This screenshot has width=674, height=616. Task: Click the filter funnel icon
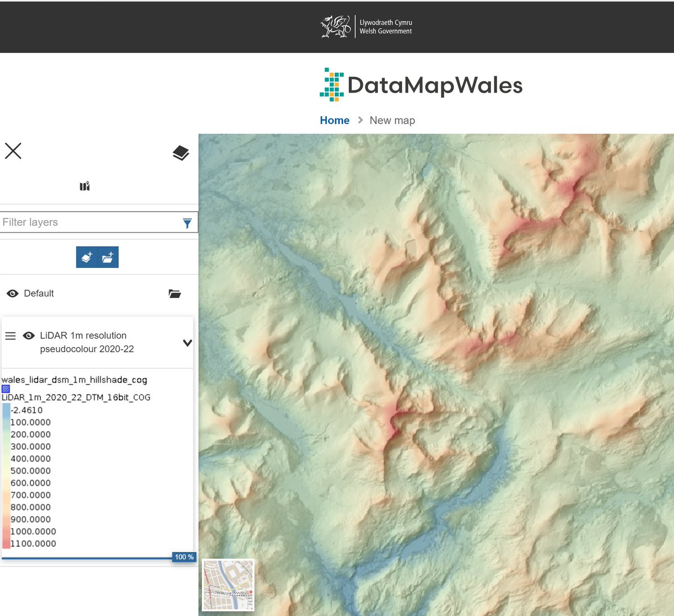187,223
